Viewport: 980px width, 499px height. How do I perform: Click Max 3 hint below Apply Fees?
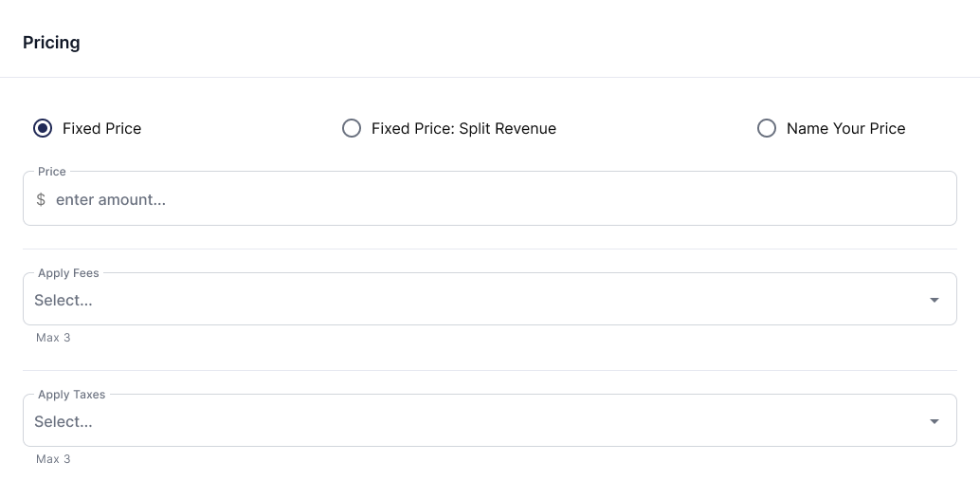click(53, 338)
